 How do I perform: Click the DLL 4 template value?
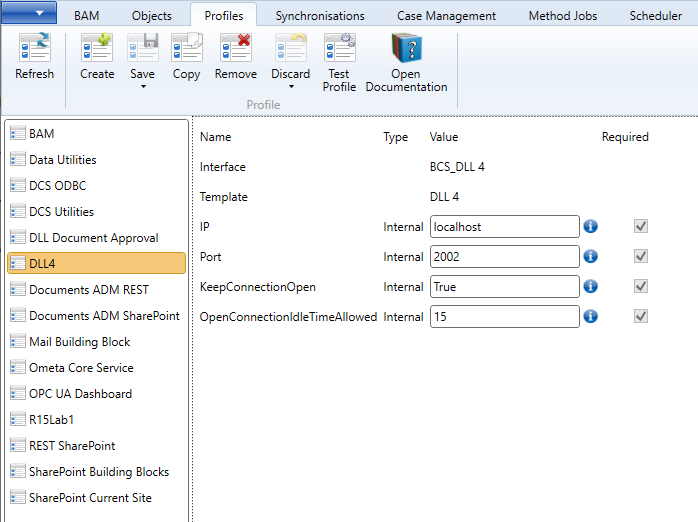(444, 197)
